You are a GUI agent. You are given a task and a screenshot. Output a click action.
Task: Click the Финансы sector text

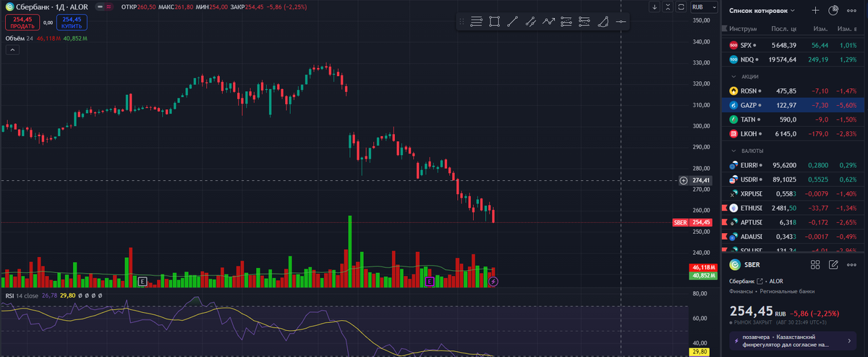(741, 291)
